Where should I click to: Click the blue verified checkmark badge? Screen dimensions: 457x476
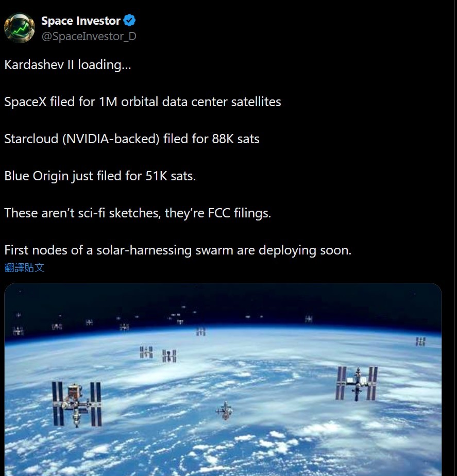[130, 21]
